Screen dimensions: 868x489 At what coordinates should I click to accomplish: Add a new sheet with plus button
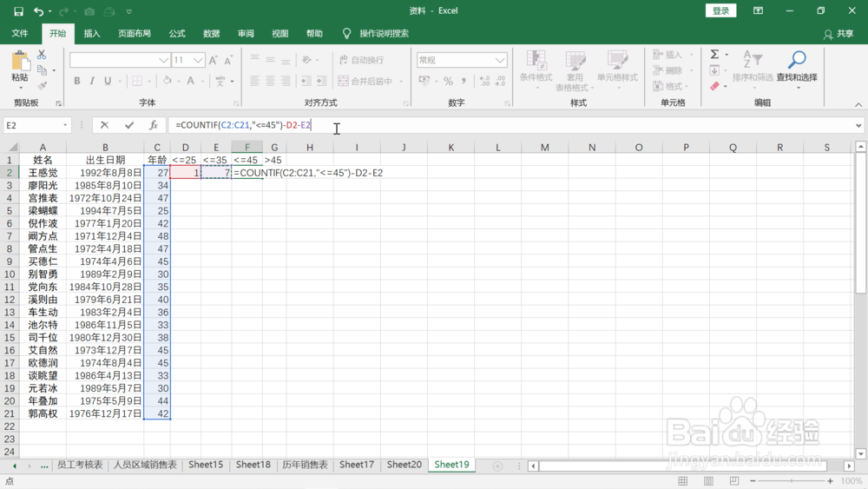497,466
